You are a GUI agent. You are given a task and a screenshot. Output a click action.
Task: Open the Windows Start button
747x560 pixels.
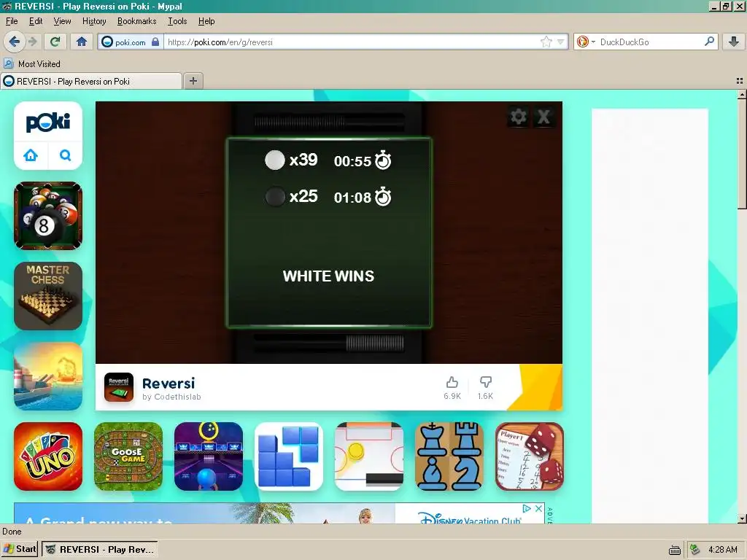pos(20,549)
